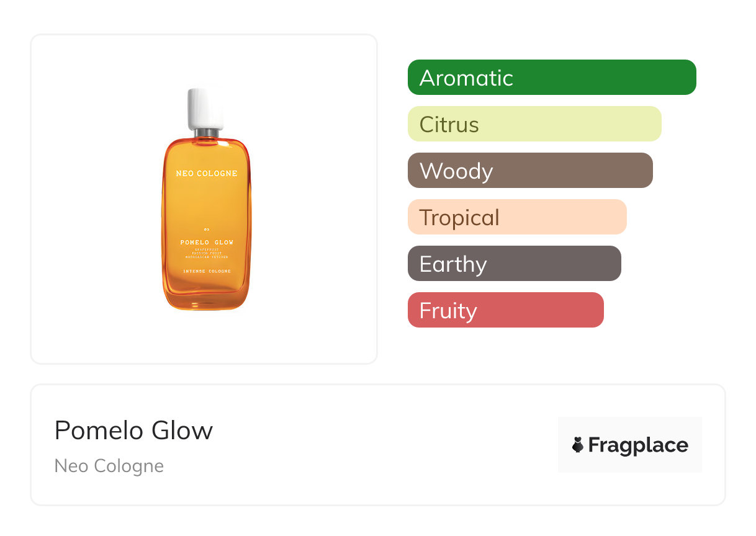Click the word "Fruity" in the bottom bar
756x536 pixels.
448,311
